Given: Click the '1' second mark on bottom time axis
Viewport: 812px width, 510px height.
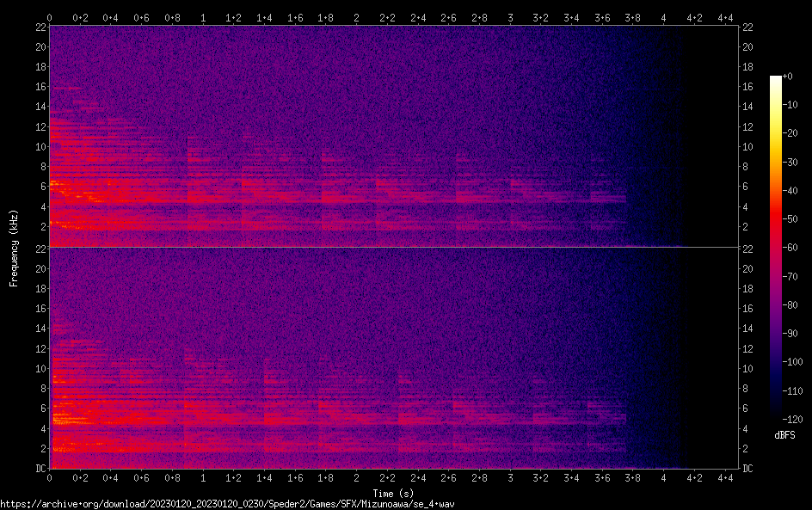Looking at the screenshot, I should 203,477.
